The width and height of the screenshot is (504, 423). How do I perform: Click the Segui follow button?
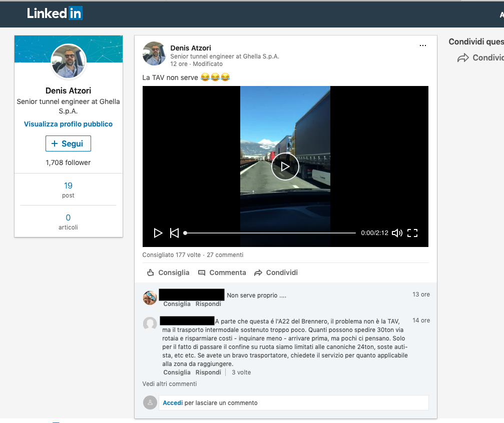[68, 143]
